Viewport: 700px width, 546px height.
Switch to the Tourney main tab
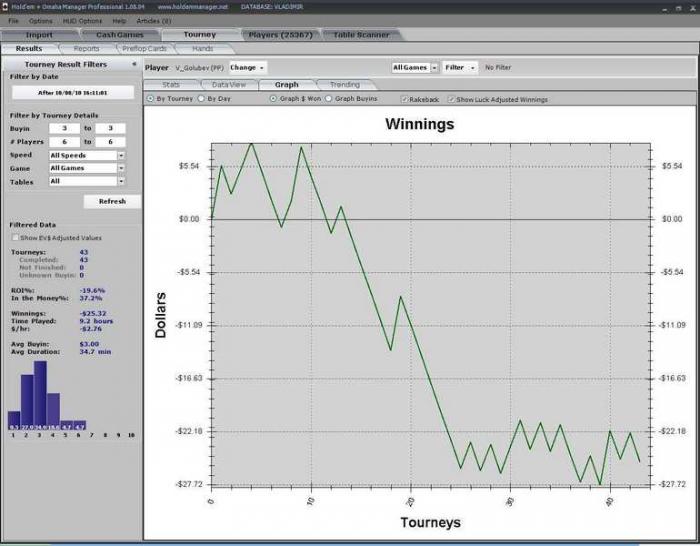point(200,35)
